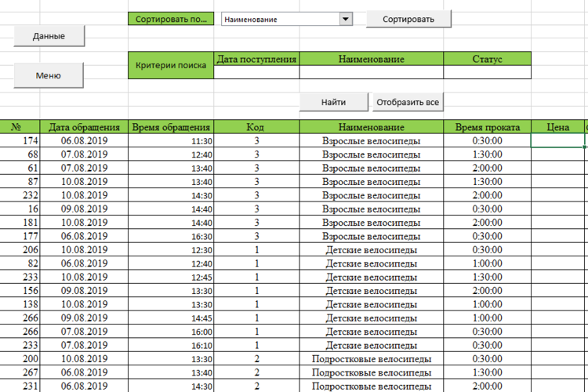Select the Код column header

click(x=256, y=127)
